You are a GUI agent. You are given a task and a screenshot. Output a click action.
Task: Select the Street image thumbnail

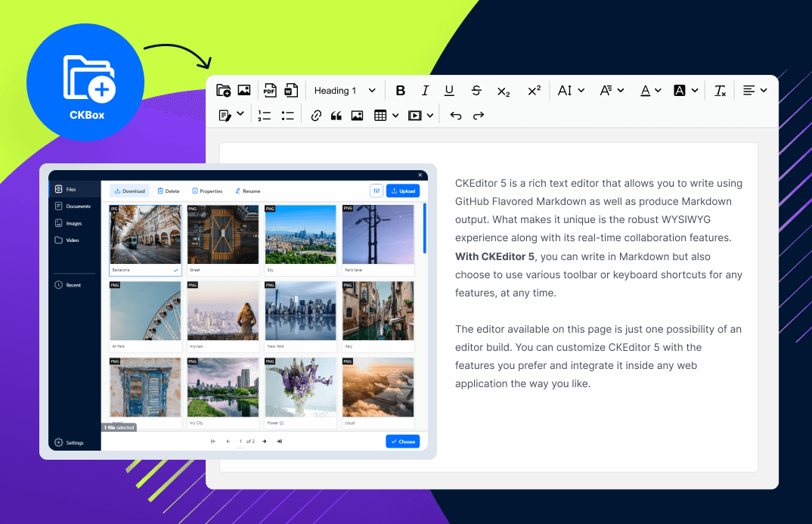pos(223,235)
